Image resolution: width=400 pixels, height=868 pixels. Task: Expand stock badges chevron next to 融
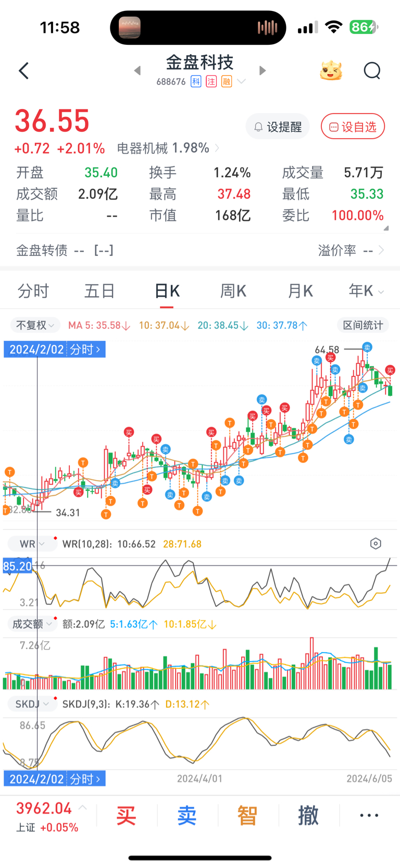click(x=241, y=81)
